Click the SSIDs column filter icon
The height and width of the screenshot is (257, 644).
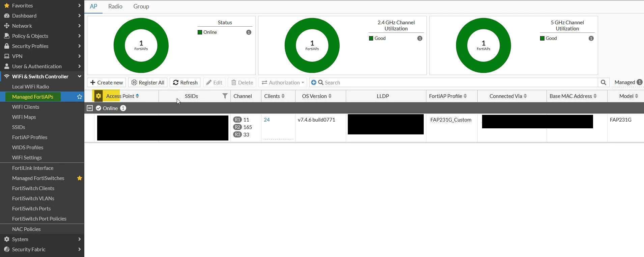[x=225, y=96]
